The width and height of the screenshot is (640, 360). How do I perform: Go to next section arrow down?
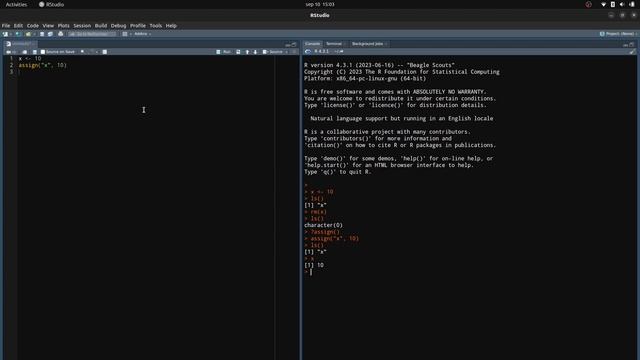(256, 52)
